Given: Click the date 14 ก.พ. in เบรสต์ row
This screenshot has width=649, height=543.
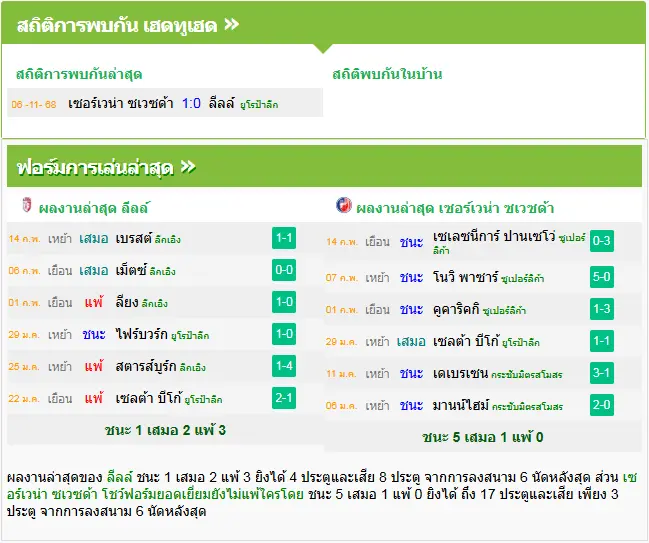Looking at the screenshot, I should [24, 239].
